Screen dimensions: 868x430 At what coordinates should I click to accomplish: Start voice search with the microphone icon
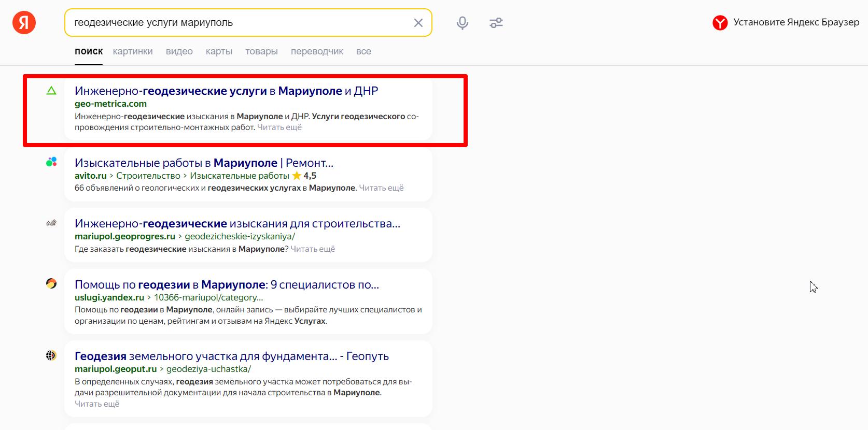(x=463, y=23)
